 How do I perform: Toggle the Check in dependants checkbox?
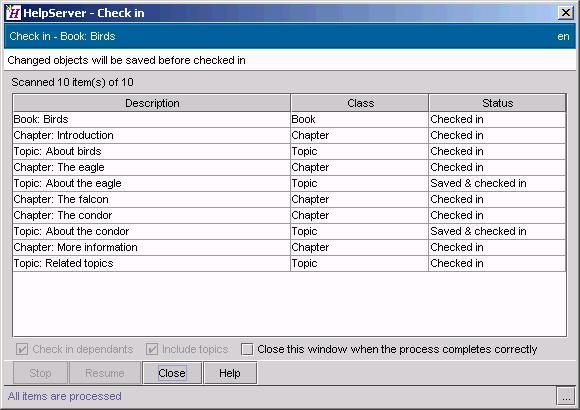click(x=22, y=349)
